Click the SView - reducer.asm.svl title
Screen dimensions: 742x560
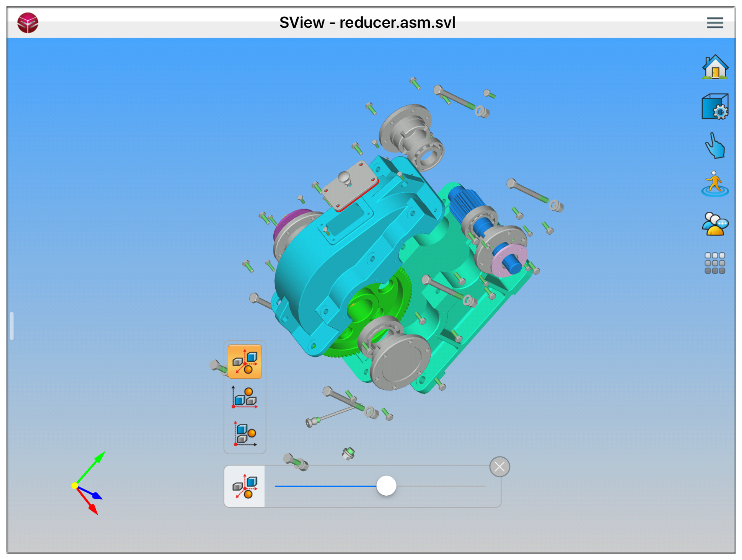(x=367, y=23)
